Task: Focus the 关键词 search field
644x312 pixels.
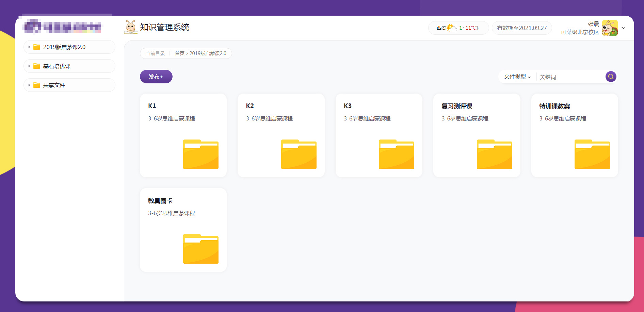Action: point(571,77)
